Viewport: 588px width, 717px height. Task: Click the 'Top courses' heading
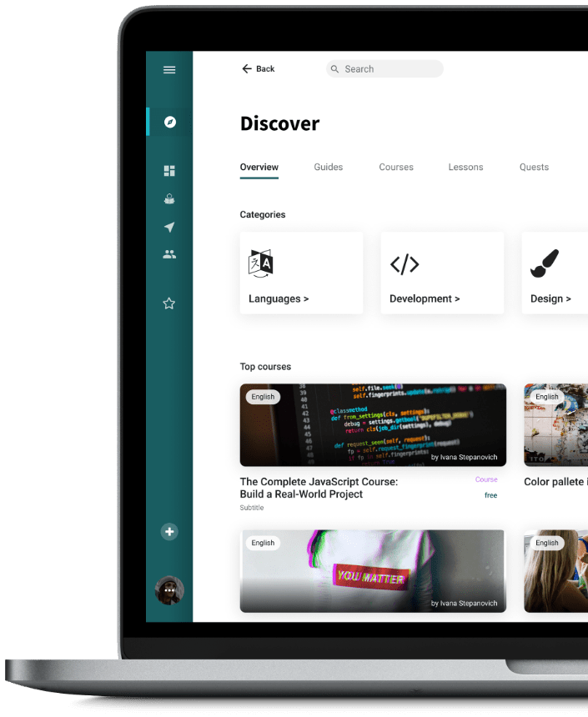coord(265,367)
